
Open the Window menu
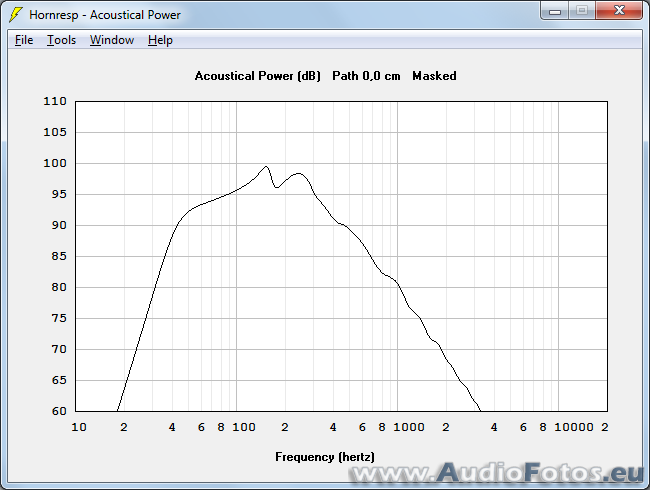(x=112, y=40)
